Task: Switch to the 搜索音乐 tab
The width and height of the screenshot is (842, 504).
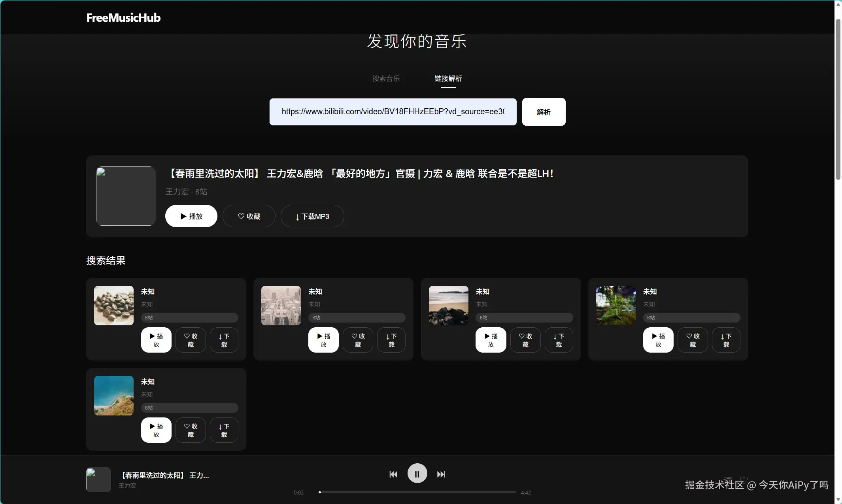Action: (x=386, y=79)
